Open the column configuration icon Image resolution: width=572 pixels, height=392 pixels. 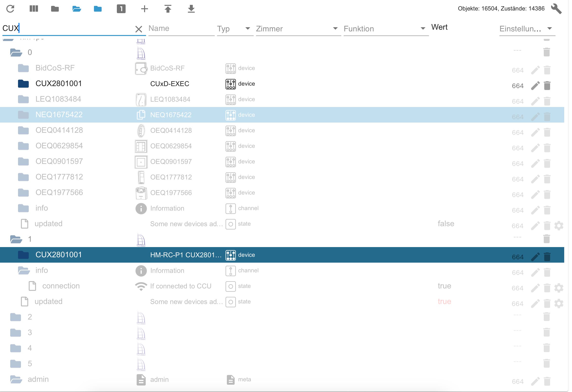coord(34,9)
